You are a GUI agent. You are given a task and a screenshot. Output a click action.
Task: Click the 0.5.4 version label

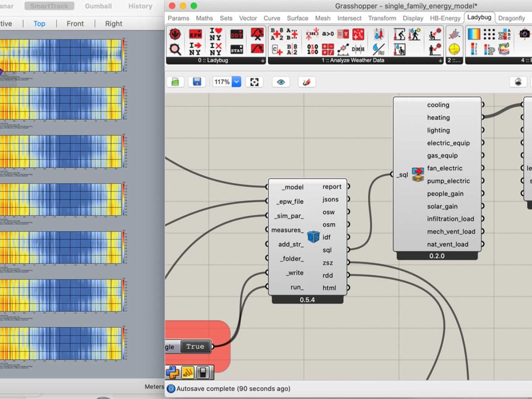pyautogui.click(x=307, y=300)
